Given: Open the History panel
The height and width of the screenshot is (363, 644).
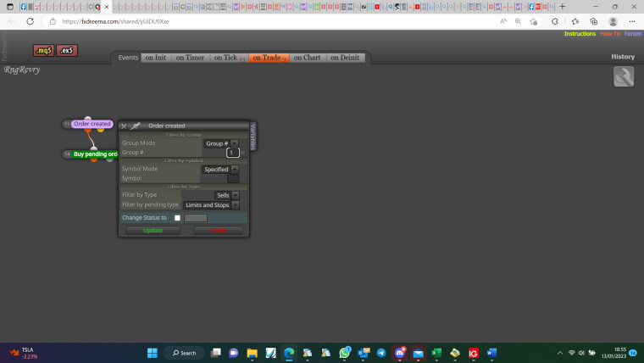Looking at the screenshot, I should pyautogui.click(x=623, y=57).
